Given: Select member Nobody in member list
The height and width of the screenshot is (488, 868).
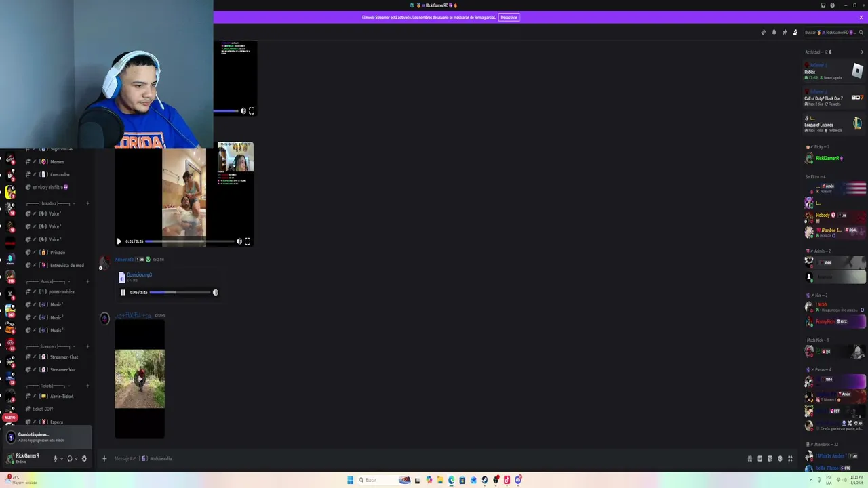Looking at the screenshot, I should coord(833,217).
